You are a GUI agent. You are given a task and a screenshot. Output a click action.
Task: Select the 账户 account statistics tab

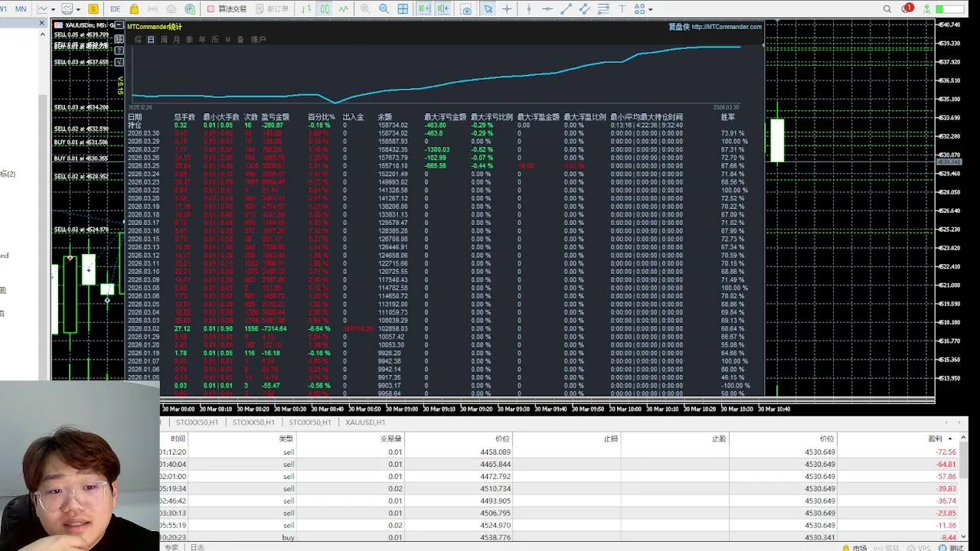[x=259, y=40]
